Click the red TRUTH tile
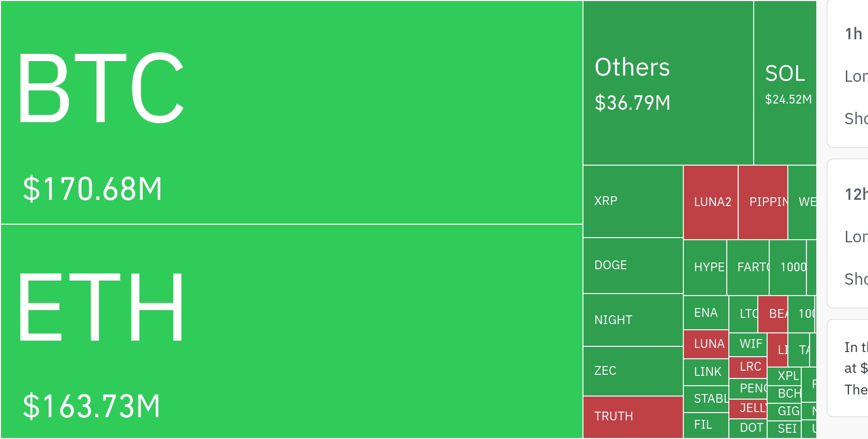Viewport: 868px width, 439px height. 633,417
